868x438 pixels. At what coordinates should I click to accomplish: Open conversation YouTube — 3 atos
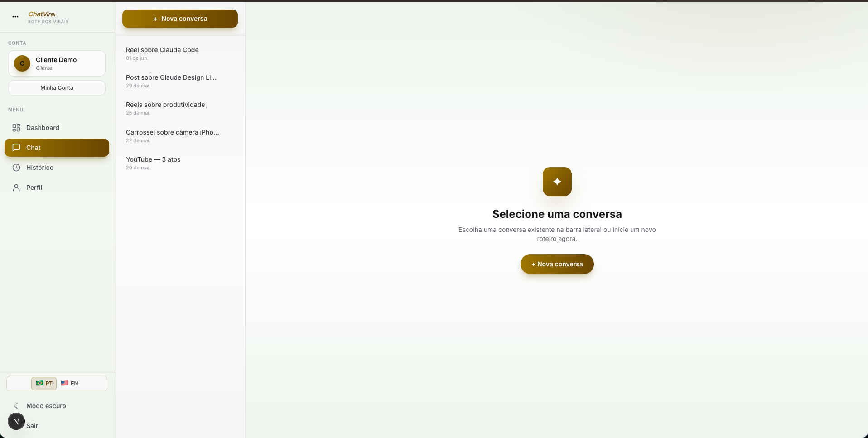click(x=180, y=163)
